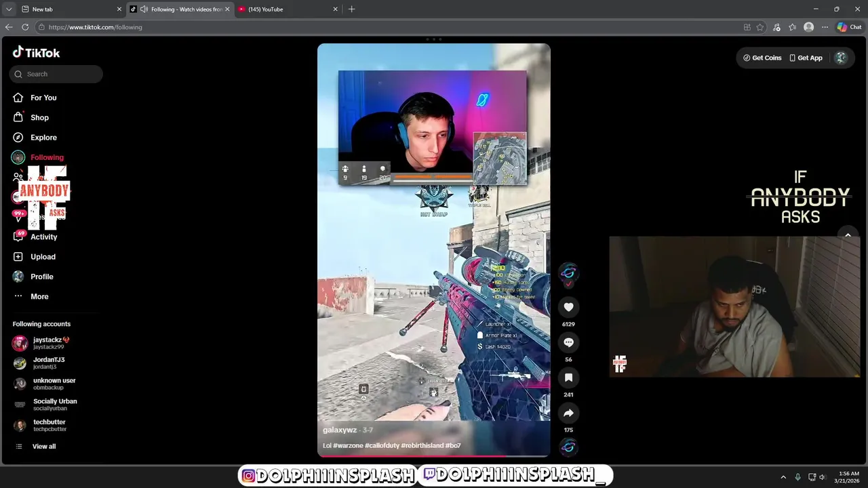Click the Get App button

pos(806,58)
